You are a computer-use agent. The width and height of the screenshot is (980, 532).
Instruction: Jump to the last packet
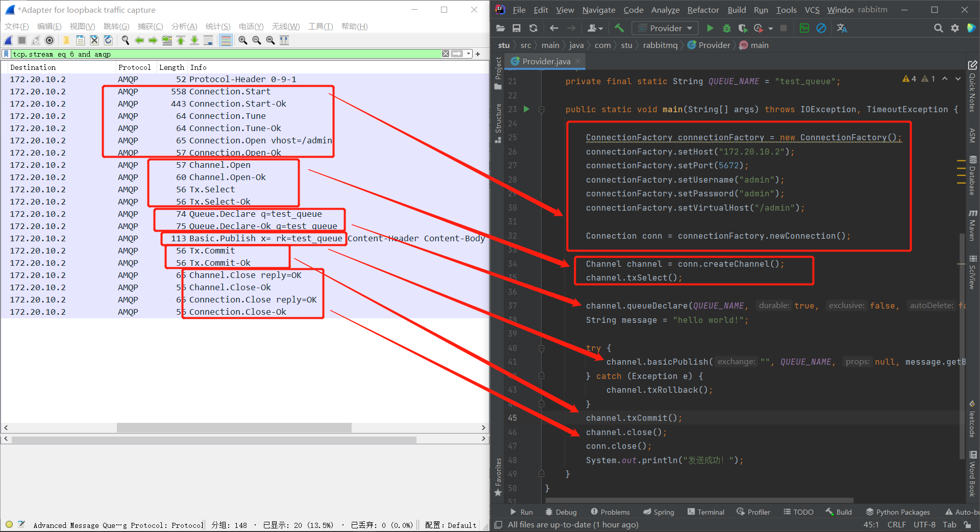coord(194,40)
